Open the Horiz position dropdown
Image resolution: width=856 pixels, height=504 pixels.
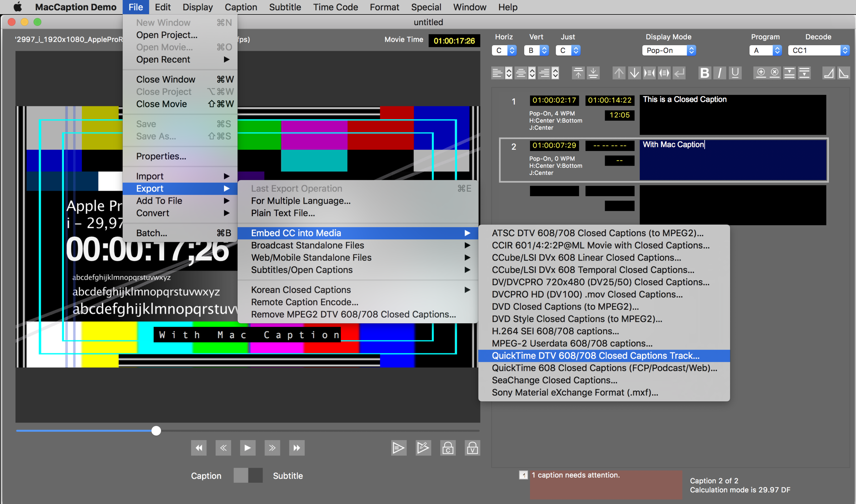pos(504,50)
